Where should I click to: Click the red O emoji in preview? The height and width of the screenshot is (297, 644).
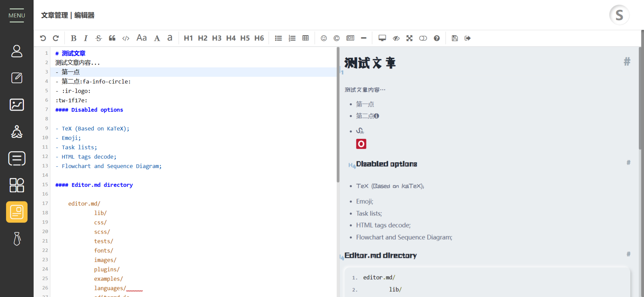[x=361, y=144]
